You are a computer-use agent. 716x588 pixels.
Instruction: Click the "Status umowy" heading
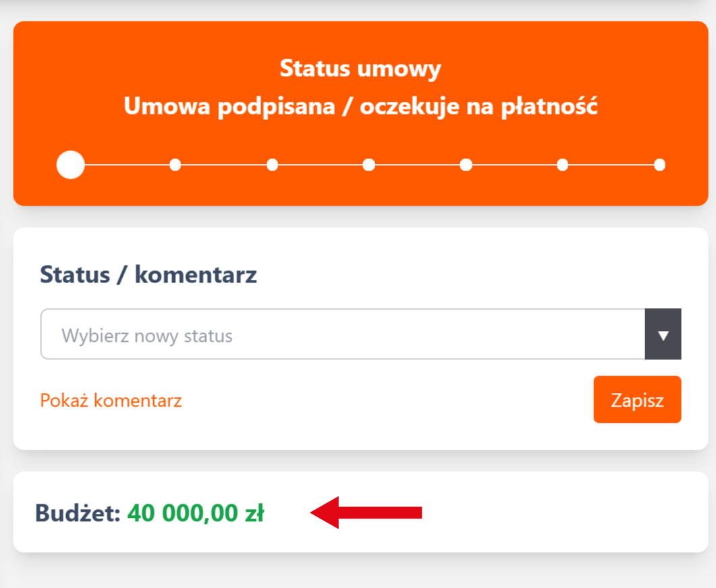[360, 69]
